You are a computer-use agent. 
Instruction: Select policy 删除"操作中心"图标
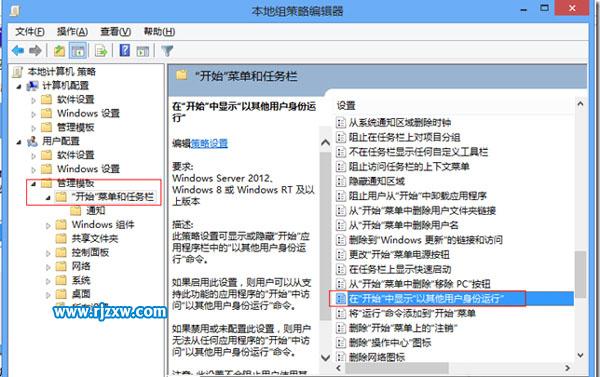390,343
